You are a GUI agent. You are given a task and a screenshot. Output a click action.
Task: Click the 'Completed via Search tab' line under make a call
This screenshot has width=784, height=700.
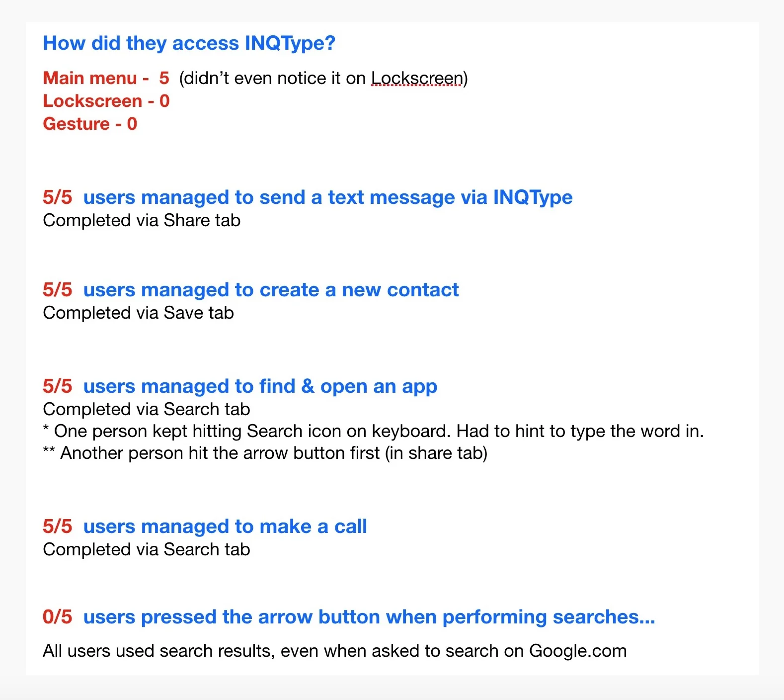pyautogui.click(x=147, y=549)
